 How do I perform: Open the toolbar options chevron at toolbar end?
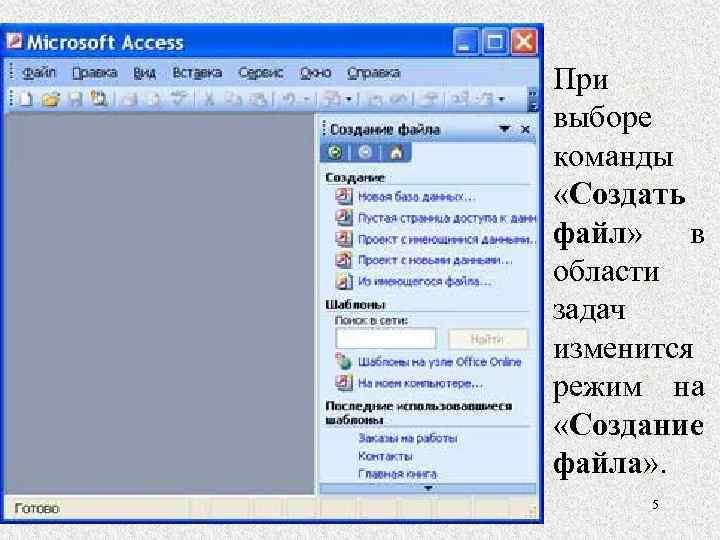click(532, 100)
